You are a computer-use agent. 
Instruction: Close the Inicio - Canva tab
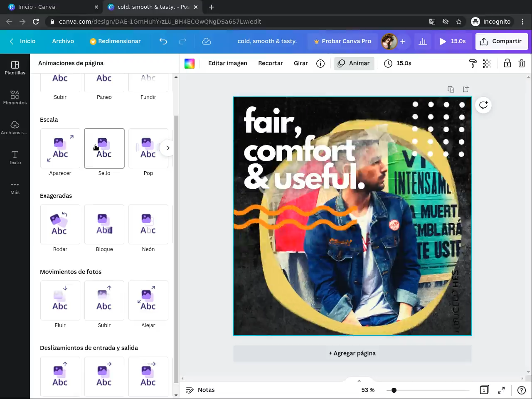pyautogui.click(x=96, y=7)
